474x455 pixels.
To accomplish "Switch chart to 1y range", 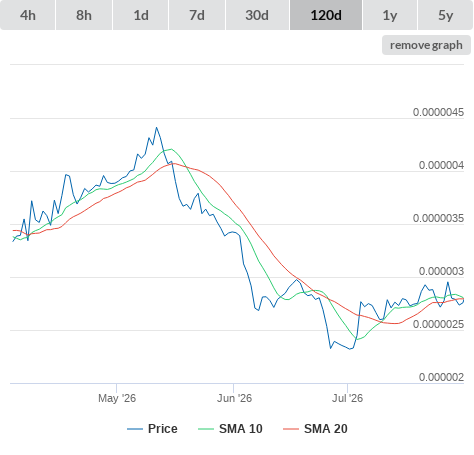I will click(390, 15).
